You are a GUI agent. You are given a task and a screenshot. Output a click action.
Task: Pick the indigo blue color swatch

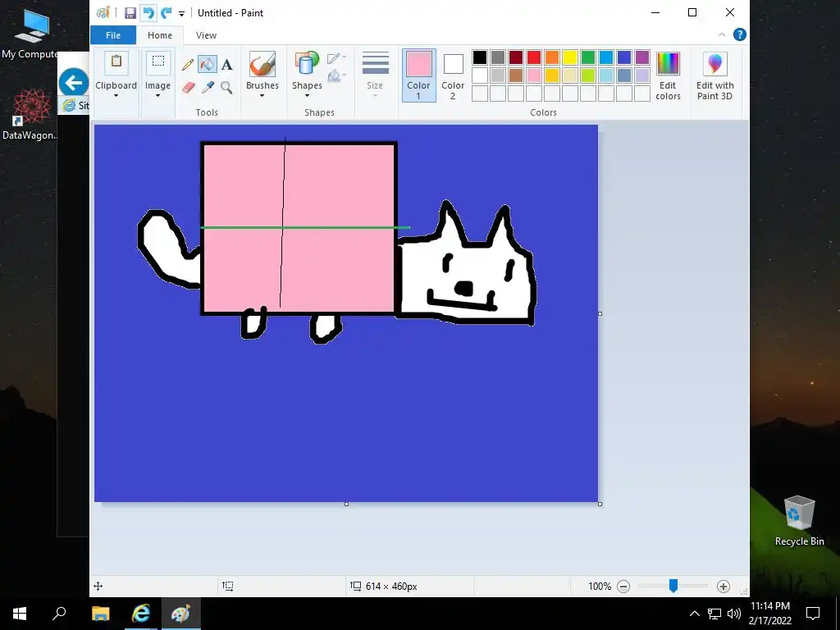[624, 57]
